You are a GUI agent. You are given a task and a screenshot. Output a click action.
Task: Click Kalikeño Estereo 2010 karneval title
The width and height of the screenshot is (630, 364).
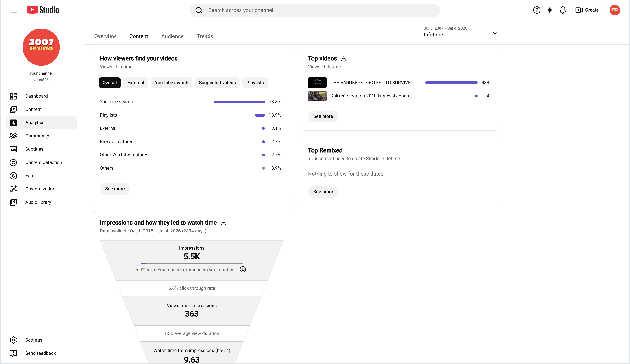(x=371, y=96)
